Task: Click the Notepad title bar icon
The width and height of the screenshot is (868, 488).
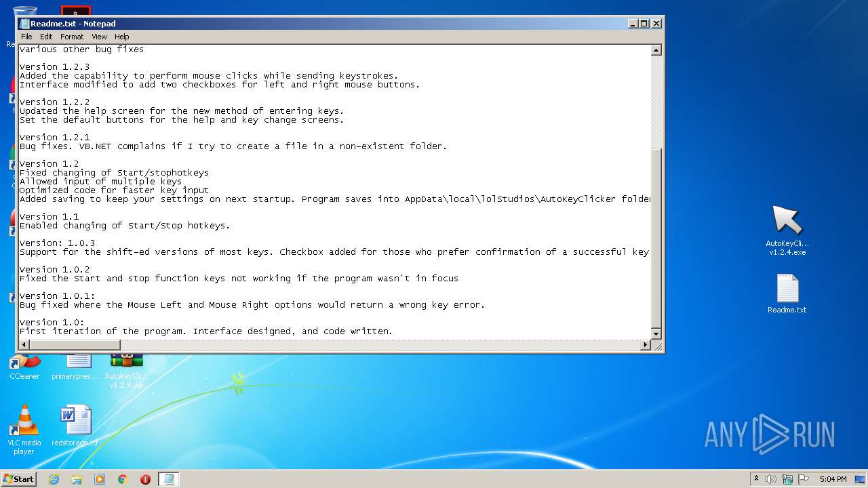Action: [x=24, y=24]
